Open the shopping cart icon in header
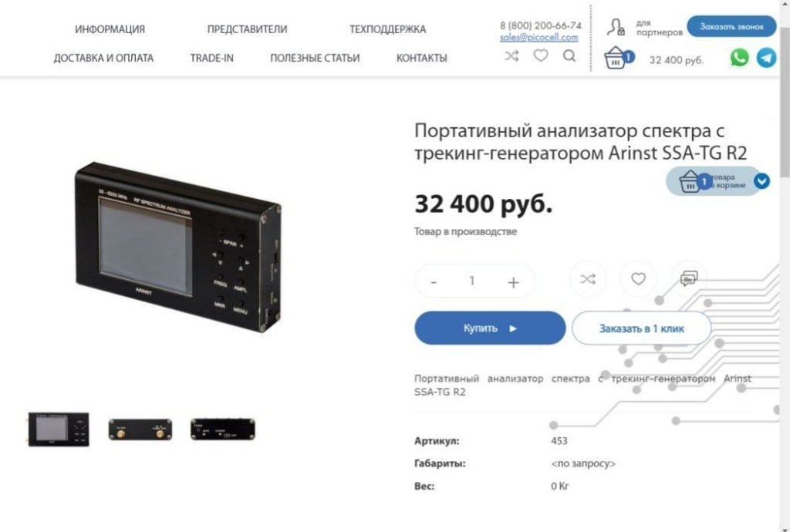Viewport: 790px width, 532px height. click(615, 58)
